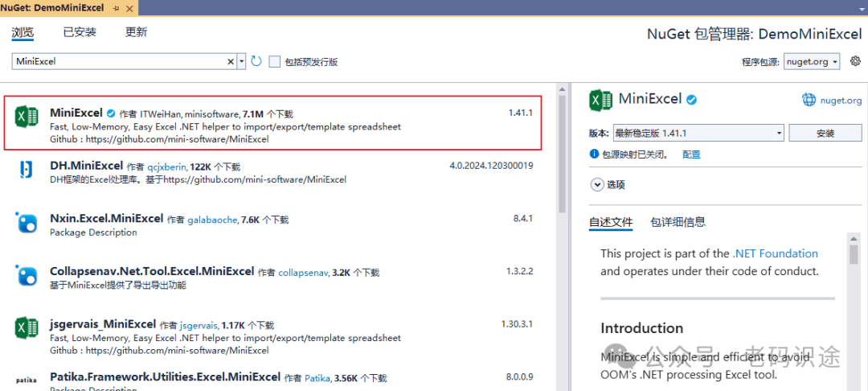Click the Nxin.Excel.MiniExcel blue package icon

coord(27,222)
